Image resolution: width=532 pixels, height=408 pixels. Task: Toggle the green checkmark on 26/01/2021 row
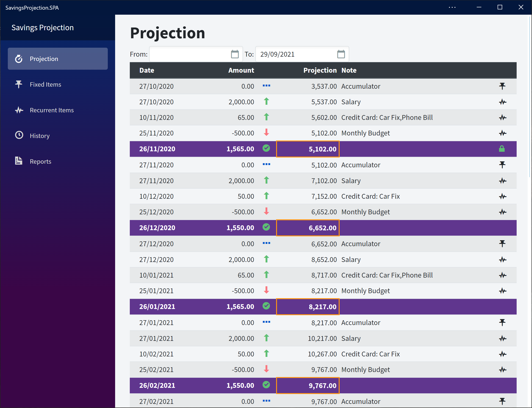tap(266, 306)
